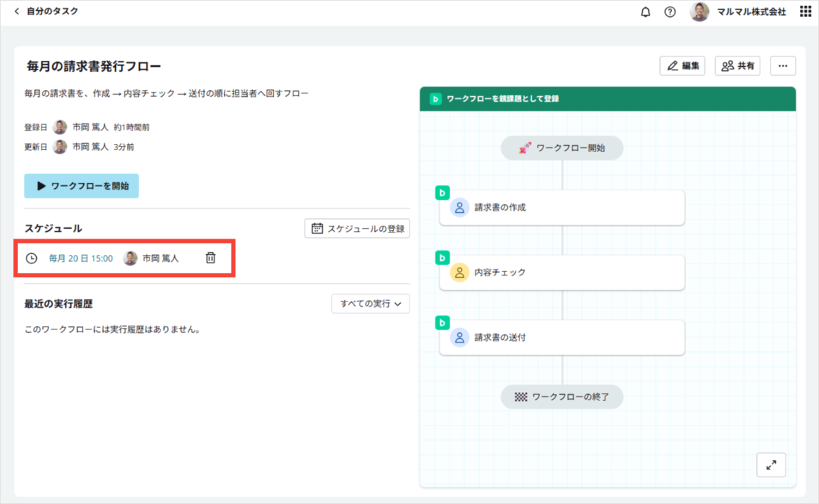Go back to 自分のタスク
819x504 pixels.
pyautogui.click(x=46, y=12)
